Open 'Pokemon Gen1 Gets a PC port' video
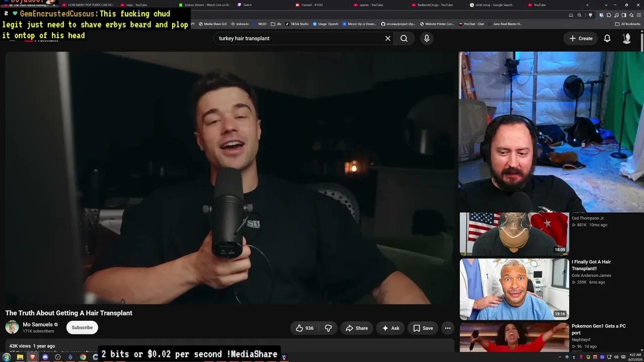The height and width of the screenshot is (362, 644). pyautogui.click(x=599, y=329)
